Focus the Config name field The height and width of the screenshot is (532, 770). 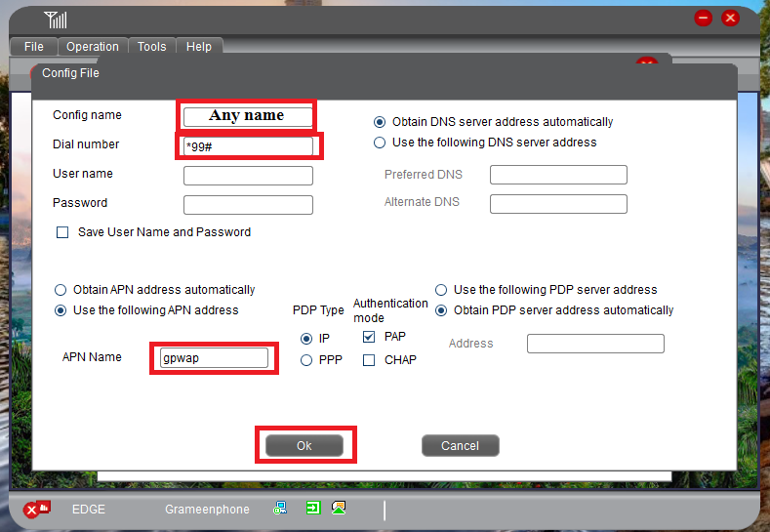pos(248,116)
